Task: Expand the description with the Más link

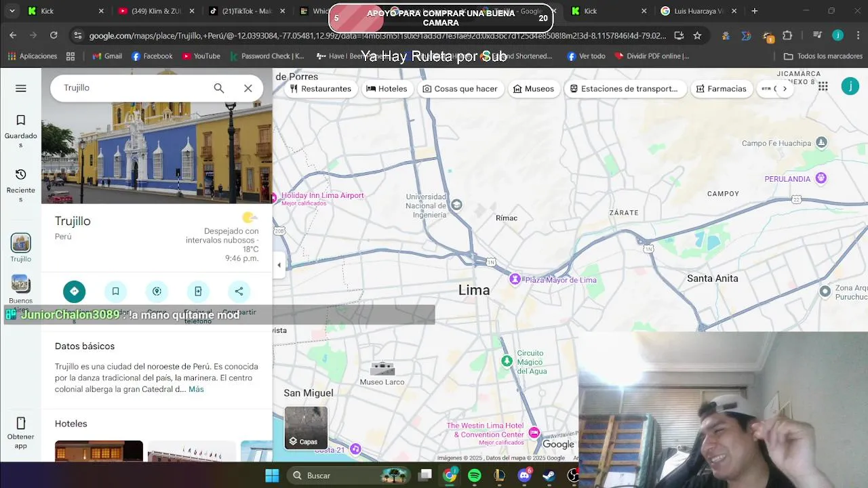Action: 196,389
